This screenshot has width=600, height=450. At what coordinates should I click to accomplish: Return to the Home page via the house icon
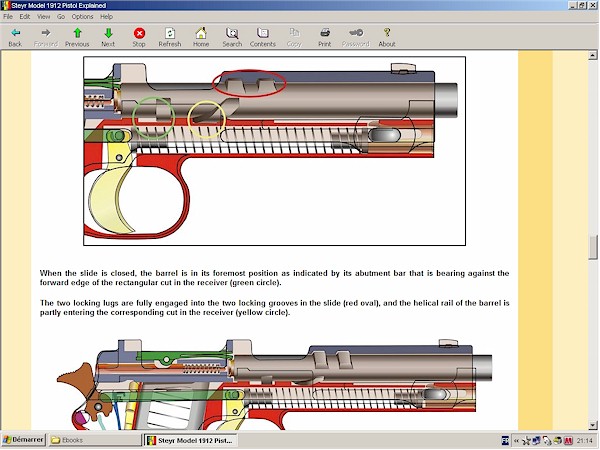click(x=201, y=33)
